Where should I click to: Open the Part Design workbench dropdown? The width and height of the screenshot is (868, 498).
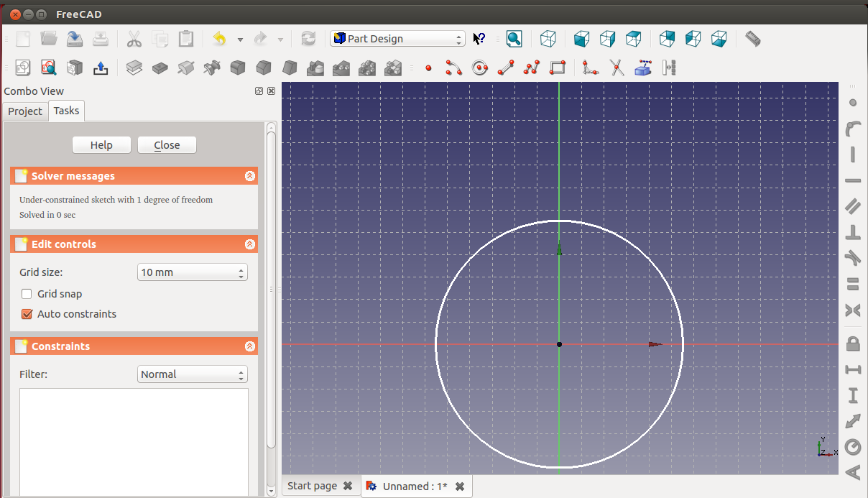pyautogui.click(x=397, y=39)
